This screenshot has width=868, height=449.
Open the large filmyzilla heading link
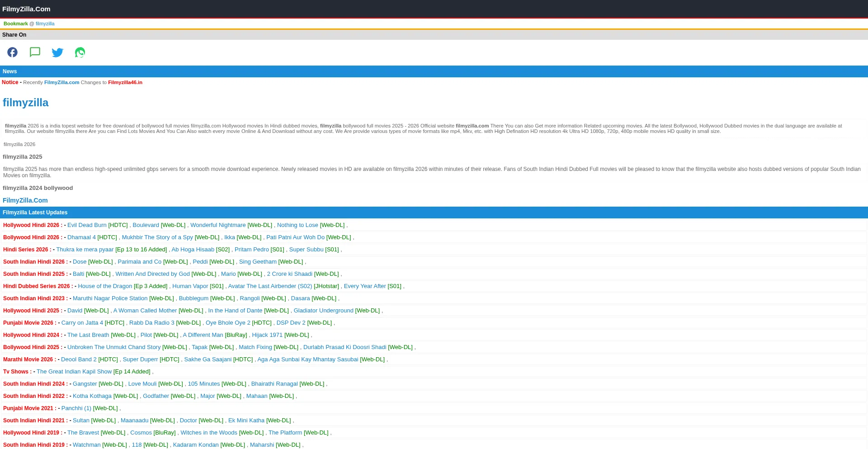coord(26,103)
